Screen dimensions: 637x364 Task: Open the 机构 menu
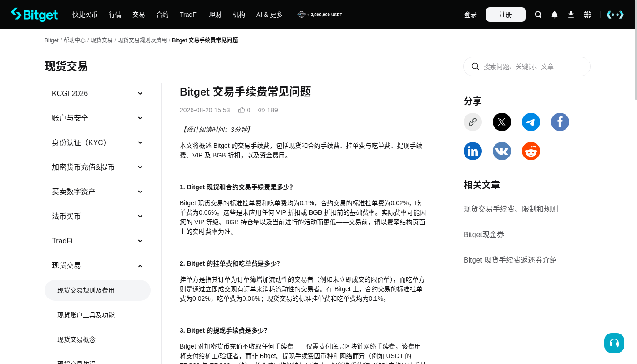click(x=239, y=15)
